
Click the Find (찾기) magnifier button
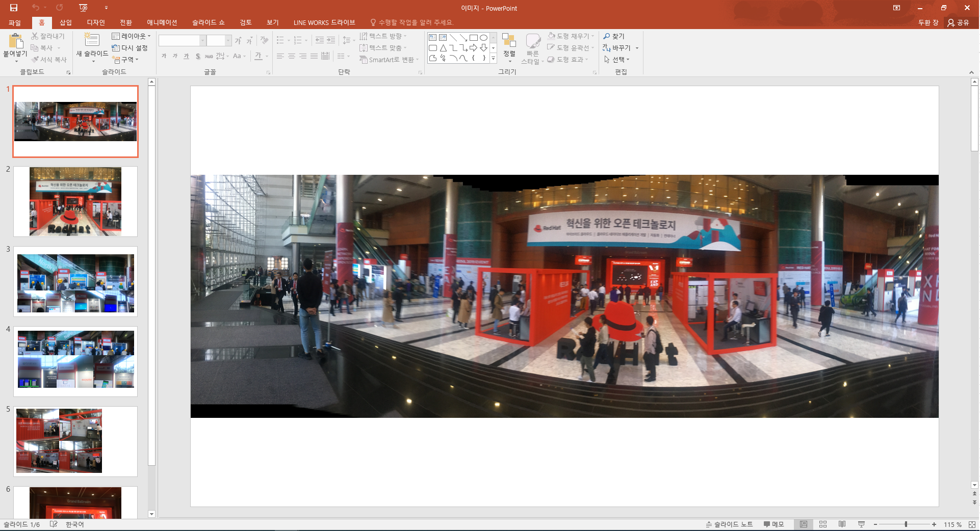(x=613, y=36)
